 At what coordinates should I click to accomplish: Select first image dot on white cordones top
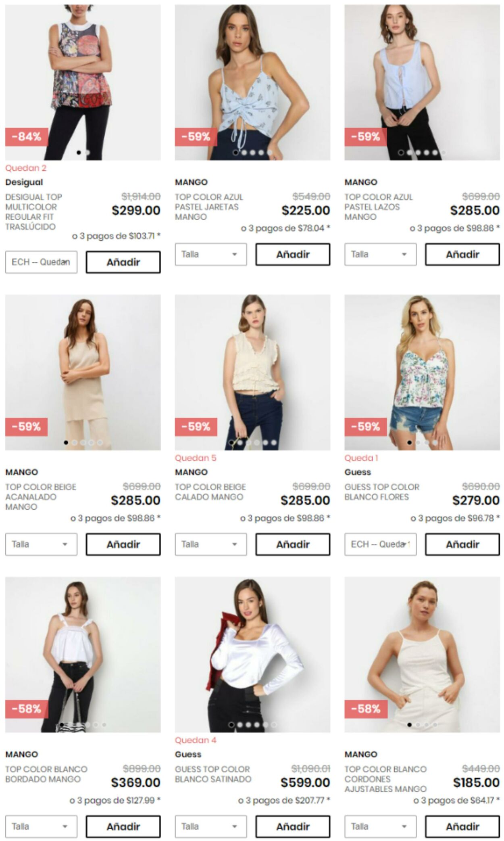coord(409,725)
